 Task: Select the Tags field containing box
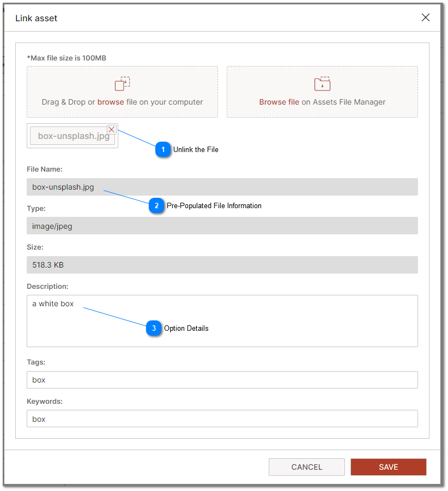[x=222, y=380]
